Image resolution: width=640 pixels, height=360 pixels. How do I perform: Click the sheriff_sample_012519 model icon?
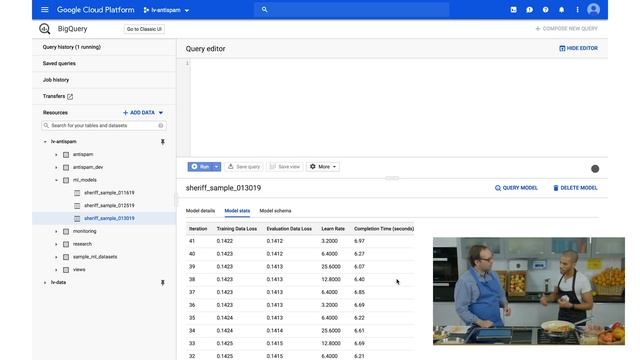[x=77, y=206]
